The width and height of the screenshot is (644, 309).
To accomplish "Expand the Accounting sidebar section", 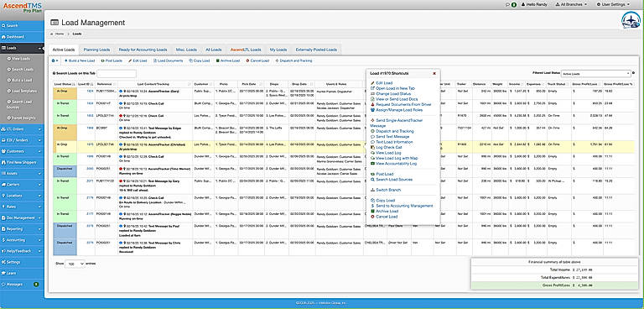I will coord(22,239).
